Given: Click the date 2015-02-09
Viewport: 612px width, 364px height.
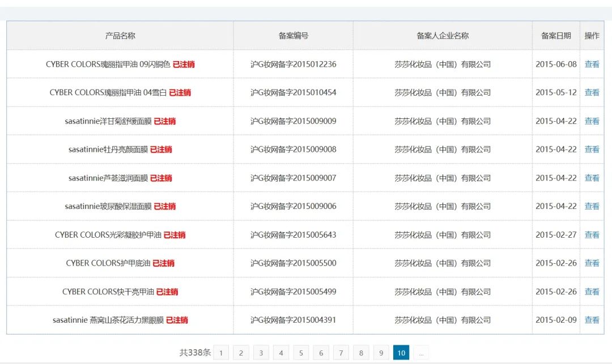Looking at the screenshot, I should click(556, 320).
